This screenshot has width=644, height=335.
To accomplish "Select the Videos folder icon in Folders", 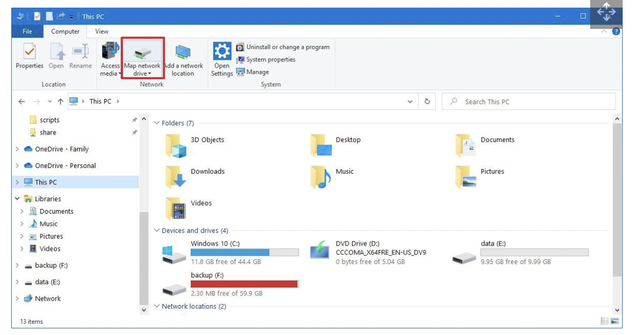I will 176,209.
